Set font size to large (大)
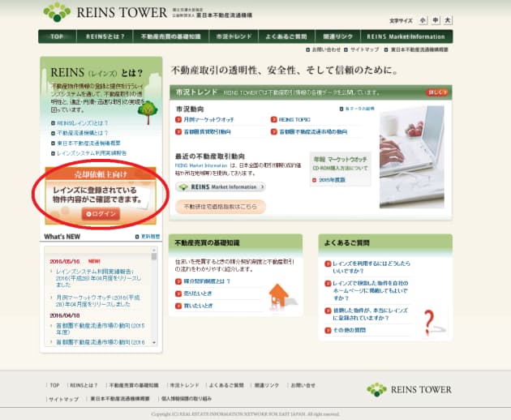The image size is (511, 420). 447,19
